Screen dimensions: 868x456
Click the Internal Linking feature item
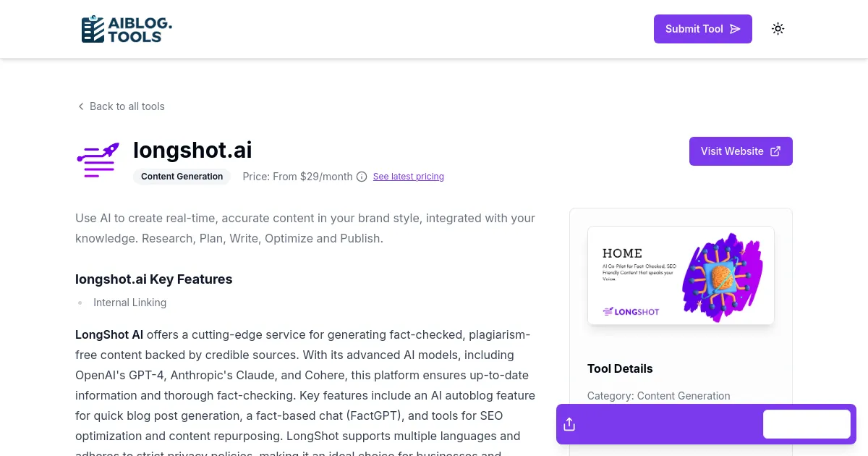129,303
